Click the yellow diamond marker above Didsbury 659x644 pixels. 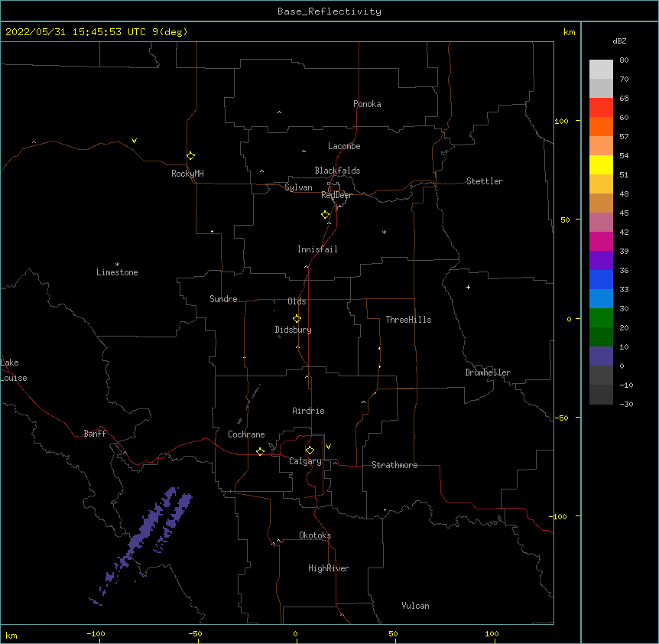pos(297,319)
